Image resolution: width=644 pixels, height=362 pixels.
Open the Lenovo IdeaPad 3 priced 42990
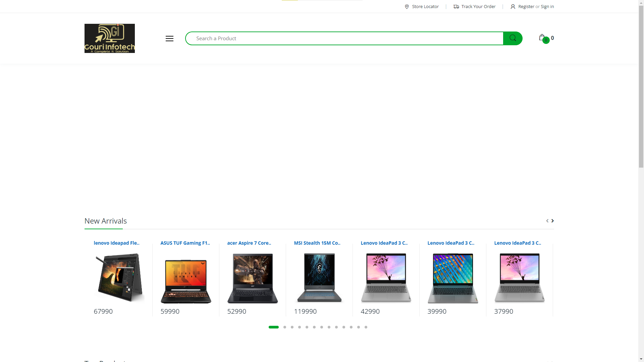pyautogui.click(x=384, y=243)
